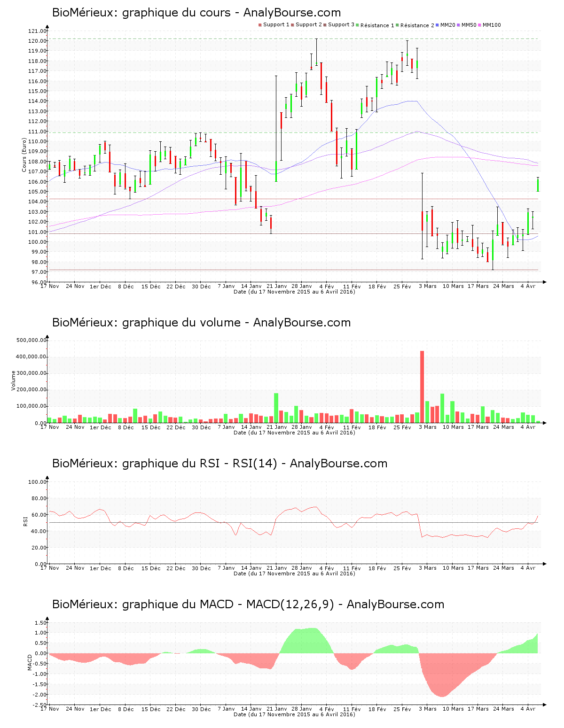Select the Résistance 2 legend label
This screenshot has height=728, width=564.
tap(417, 25)
